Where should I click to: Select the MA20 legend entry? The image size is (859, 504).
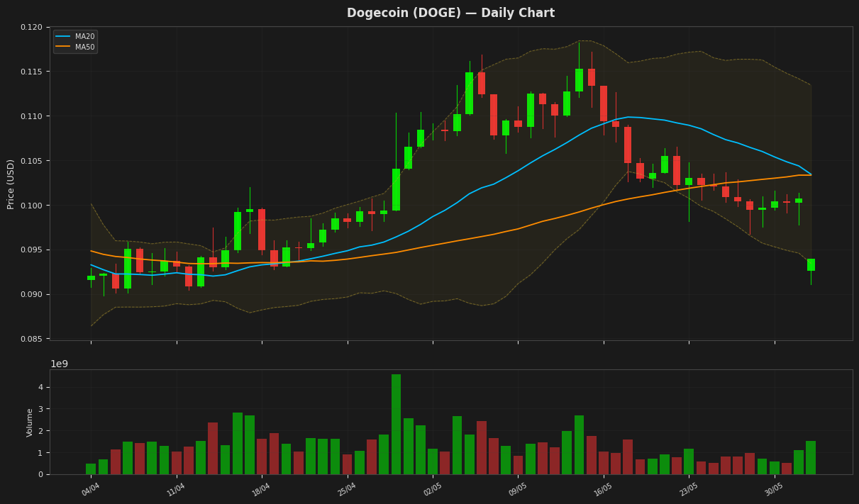(75, 37)
